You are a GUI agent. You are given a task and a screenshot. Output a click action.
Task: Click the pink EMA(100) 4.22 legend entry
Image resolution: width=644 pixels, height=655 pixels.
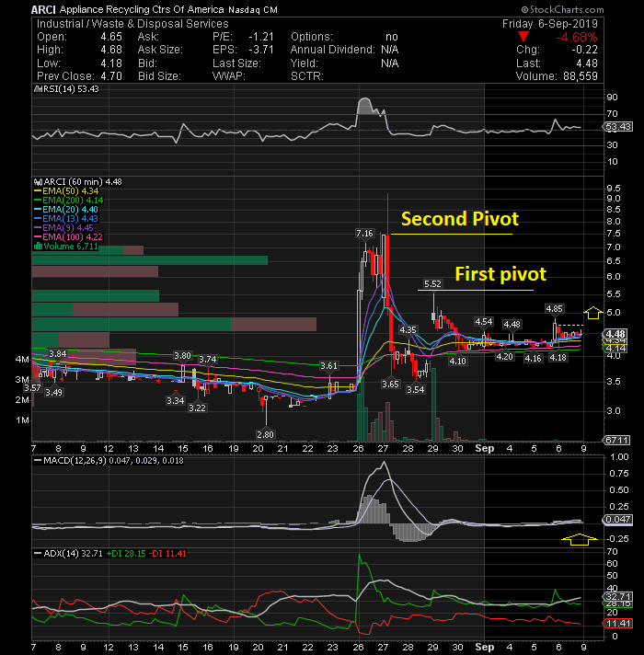(x=68, y=236)
